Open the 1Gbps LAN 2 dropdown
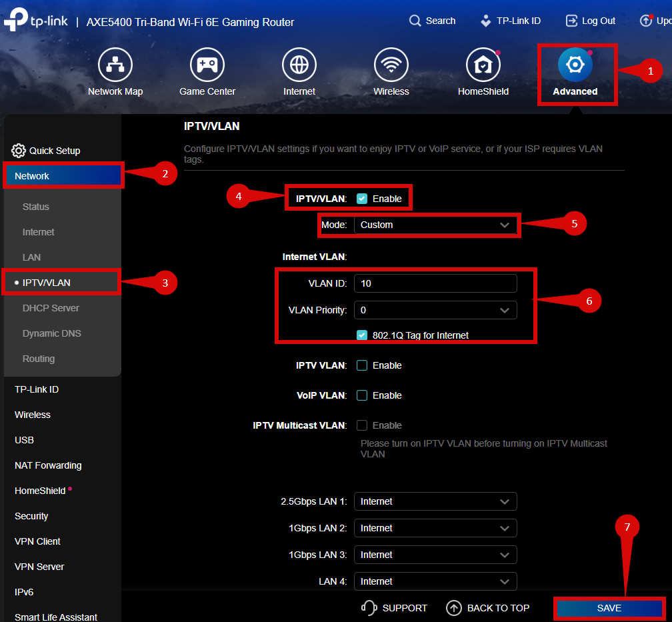 click(x=435, y=528)
